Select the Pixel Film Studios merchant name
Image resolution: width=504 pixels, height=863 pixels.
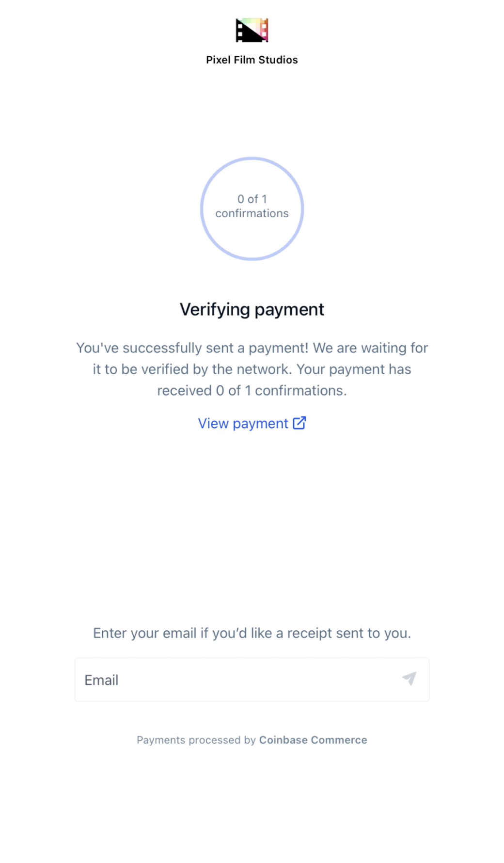252,60
